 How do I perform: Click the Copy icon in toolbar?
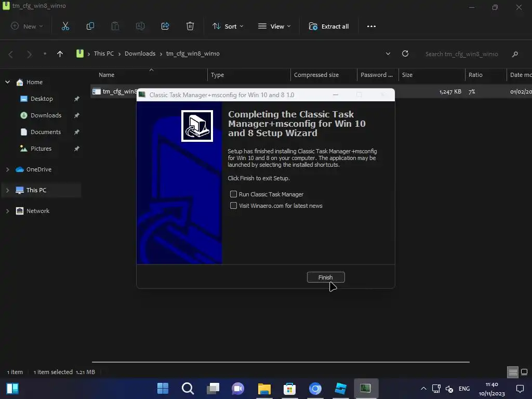pyautogui.click(x=90, y=26)
